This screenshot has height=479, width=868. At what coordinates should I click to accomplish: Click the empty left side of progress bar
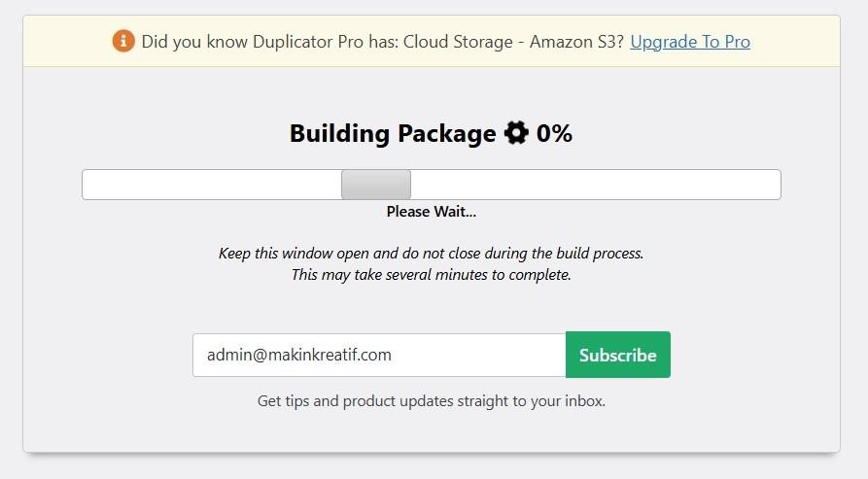click(212, 185)
